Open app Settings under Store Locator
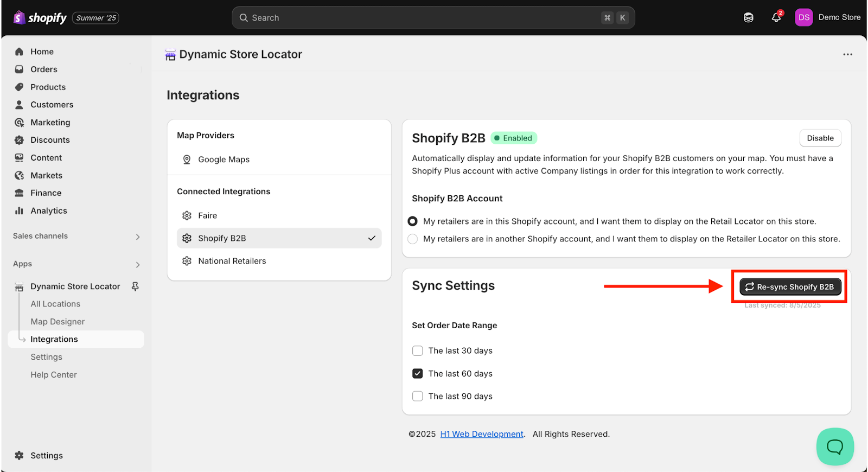 [46, 357]
